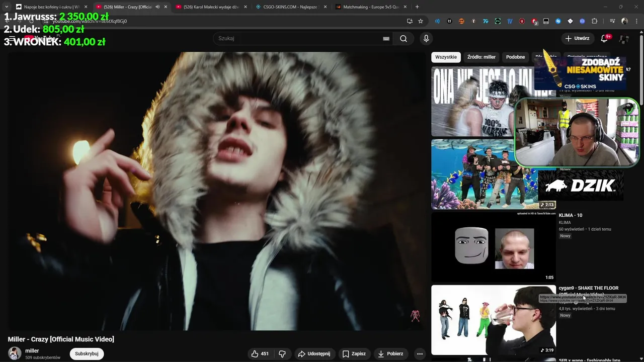Click the 509 subskrybentów count text
The height and width of the screenshot is (362, 644).
pos(43,357)
